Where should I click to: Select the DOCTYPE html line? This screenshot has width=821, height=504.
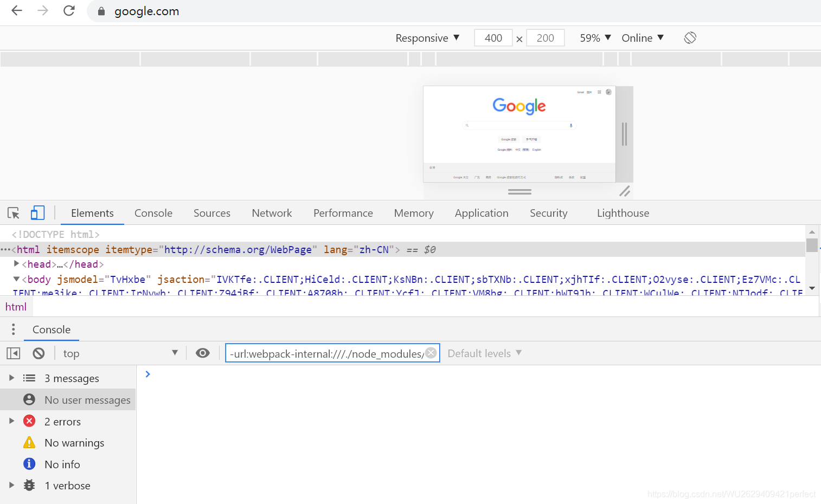point(56,234)
